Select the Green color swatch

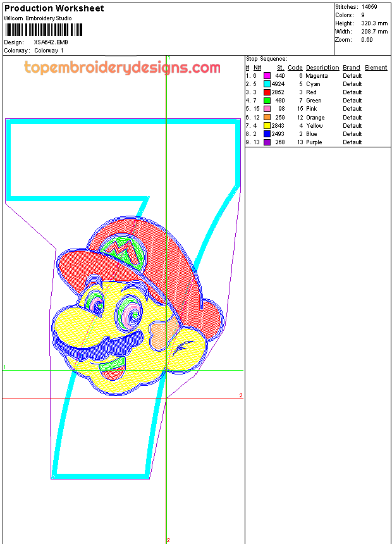click(x=267, y=101)
